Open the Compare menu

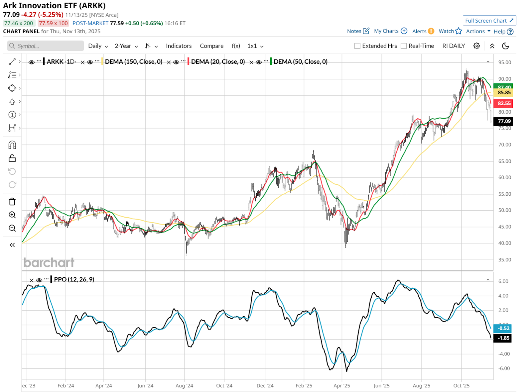(x=211, y=46)
